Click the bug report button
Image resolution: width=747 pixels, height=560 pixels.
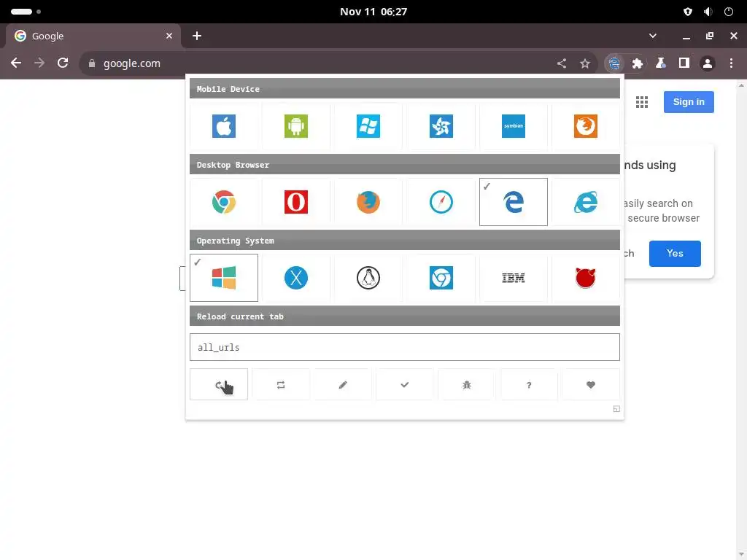click(466, 385)
